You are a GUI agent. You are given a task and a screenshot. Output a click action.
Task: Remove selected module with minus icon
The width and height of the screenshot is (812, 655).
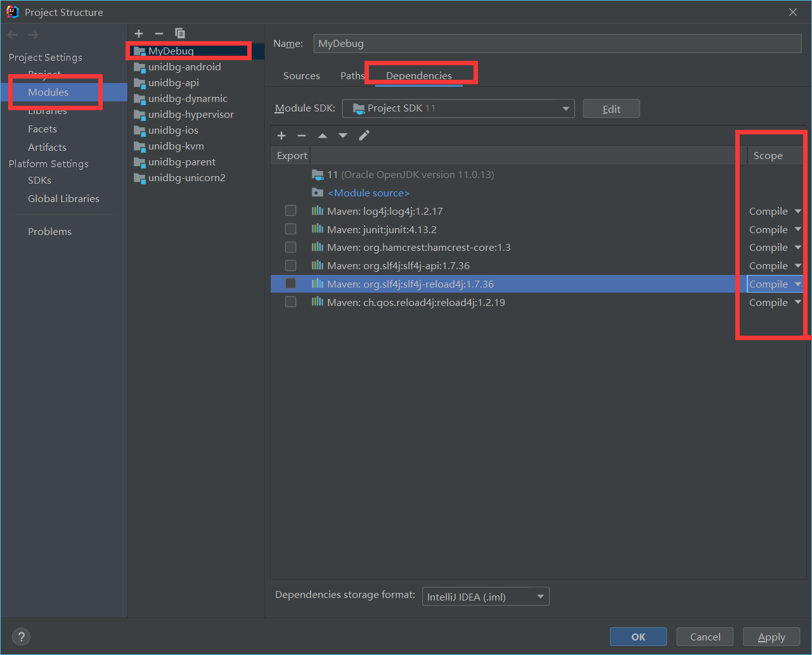point(159,34)
